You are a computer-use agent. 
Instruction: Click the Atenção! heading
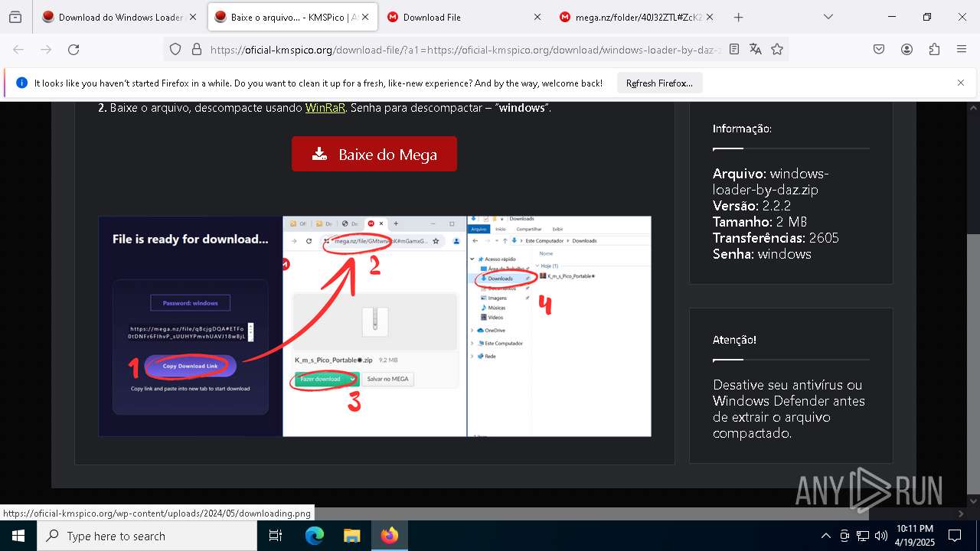pyautogui.click(x=734, y=340)
